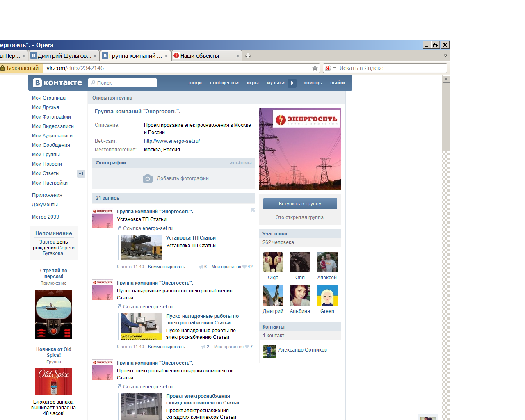Open the tab list dropdown arrow

pos(445,56)
